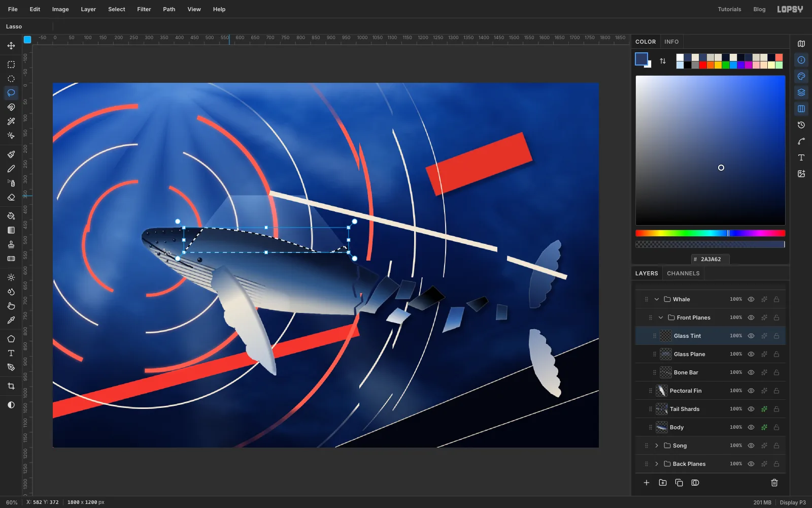Expand the Song folder
The height and width of the screenshot is (508, 812).
[657, 446]
